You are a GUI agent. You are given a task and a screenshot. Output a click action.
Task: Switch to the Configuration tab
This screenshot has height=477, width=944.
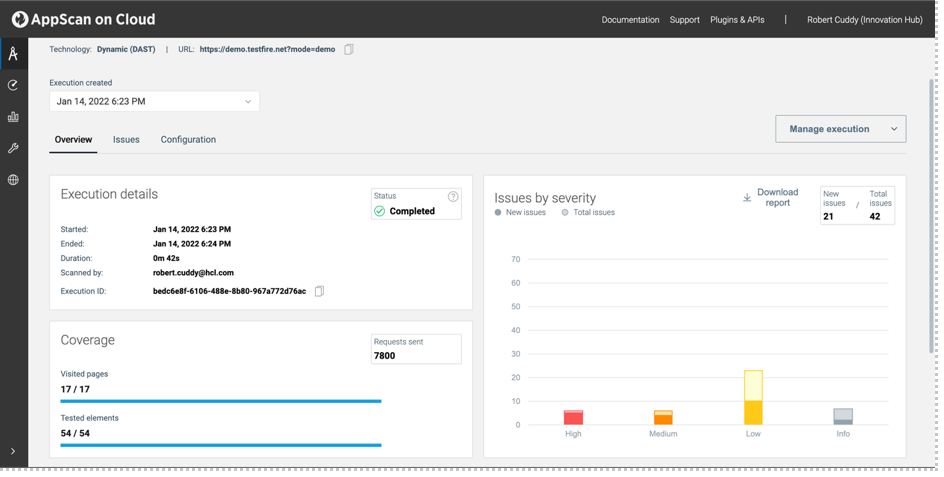pos(188,140)
